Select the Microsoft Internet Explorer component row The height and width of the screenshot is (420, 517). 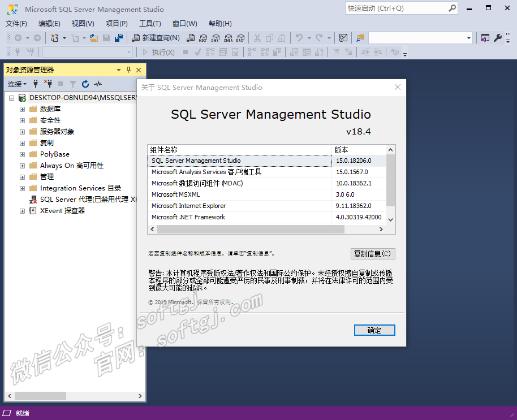click(266, 206)
